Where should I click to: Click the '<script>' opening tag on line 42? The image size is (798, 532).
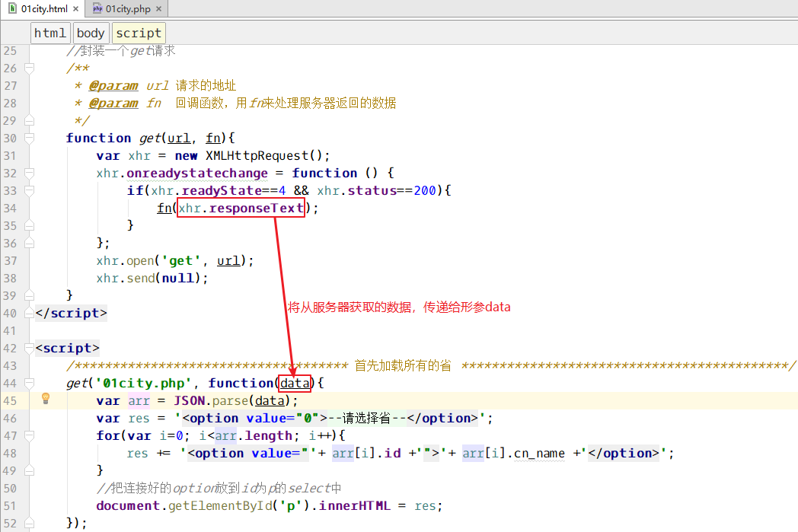(x=67, y=348)
